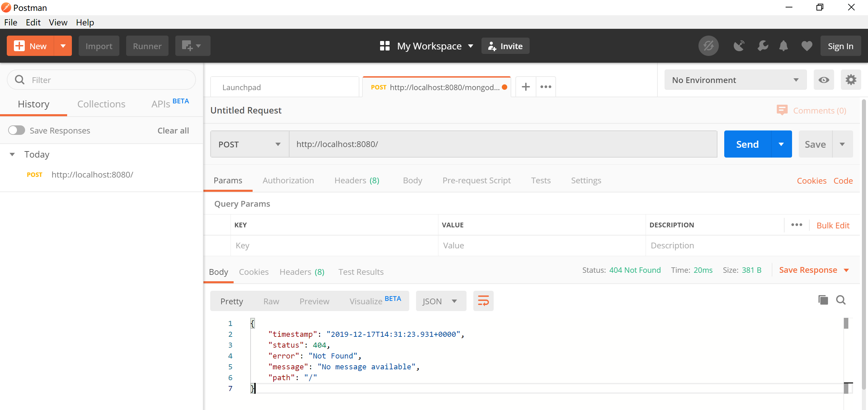Open the request Body tab

point(412,181)
